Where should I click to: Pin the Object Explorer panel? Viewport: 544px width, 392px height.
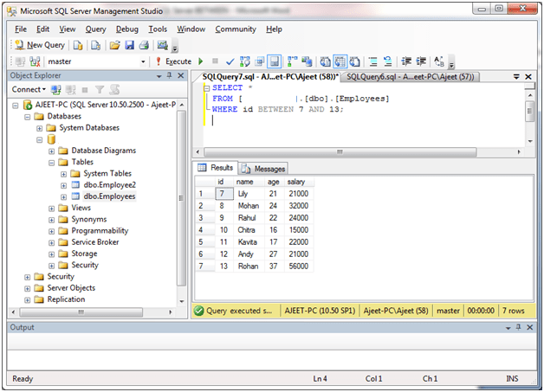[169, 75]
